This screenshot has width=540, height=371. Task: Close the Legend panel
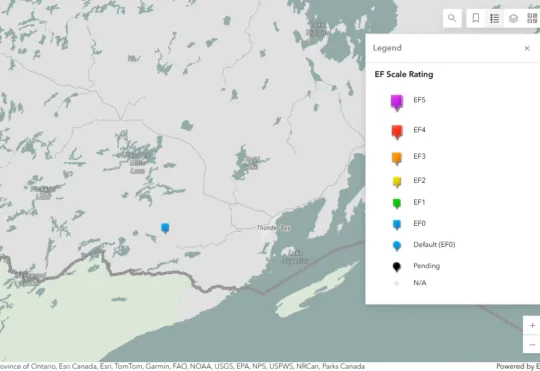click(x=527, y=48)
